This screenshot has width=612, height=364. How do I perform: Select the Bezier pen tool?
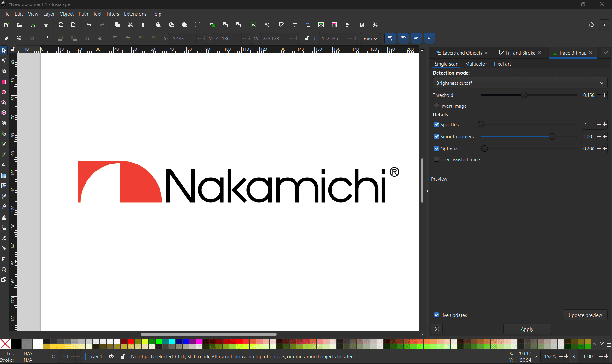point(4,134)
